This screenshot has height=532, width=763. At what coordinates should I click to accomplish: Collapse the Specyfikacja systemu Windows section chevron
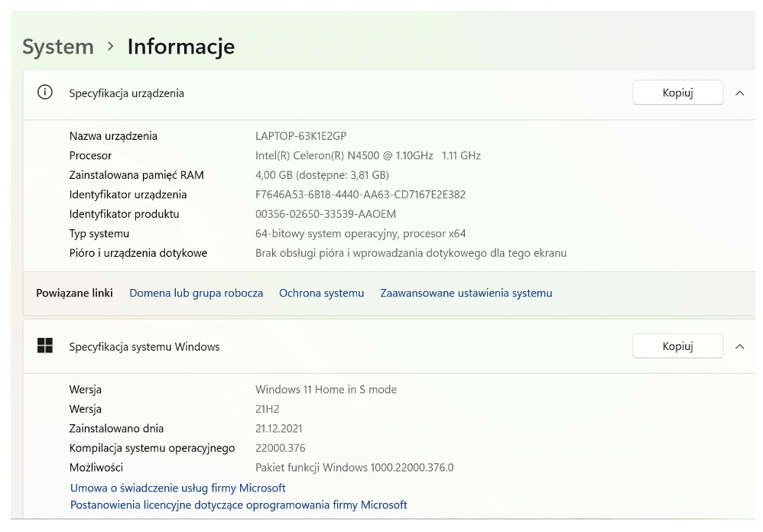click(x=739, y=346)
